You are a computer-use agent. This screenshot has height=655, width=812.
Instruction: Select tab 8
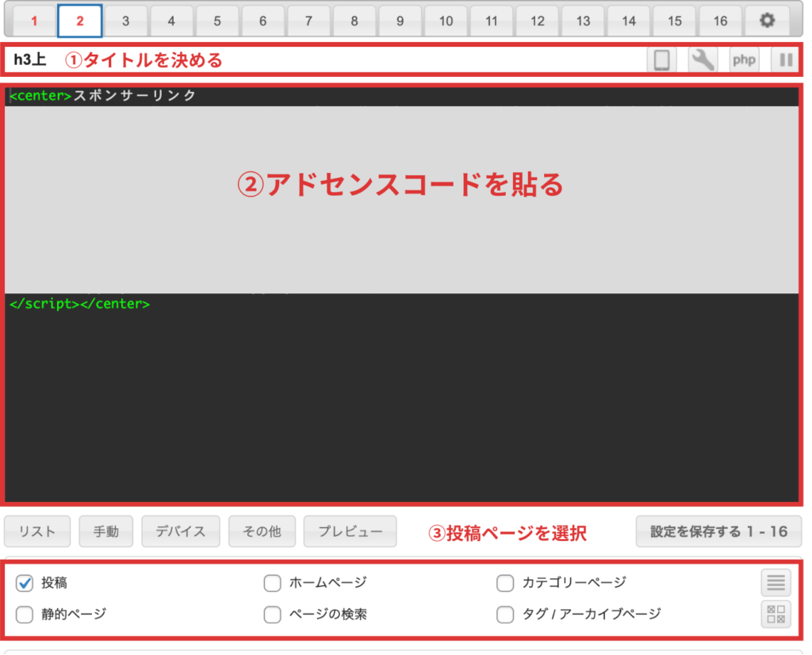pyautogui.click(x=354, y=21)
